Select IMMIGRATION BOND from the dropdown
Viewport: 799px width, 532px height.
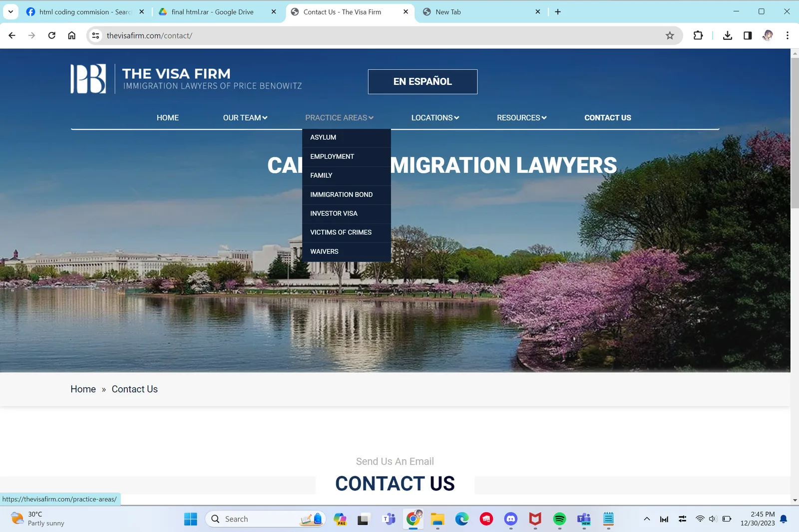coord(347,195)
